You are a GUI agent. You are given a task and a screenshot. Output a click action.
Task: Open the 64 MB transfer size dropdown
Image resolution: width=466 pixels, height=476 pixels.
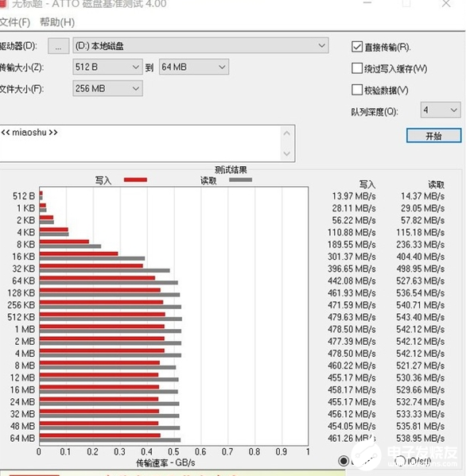coord(194,67)
